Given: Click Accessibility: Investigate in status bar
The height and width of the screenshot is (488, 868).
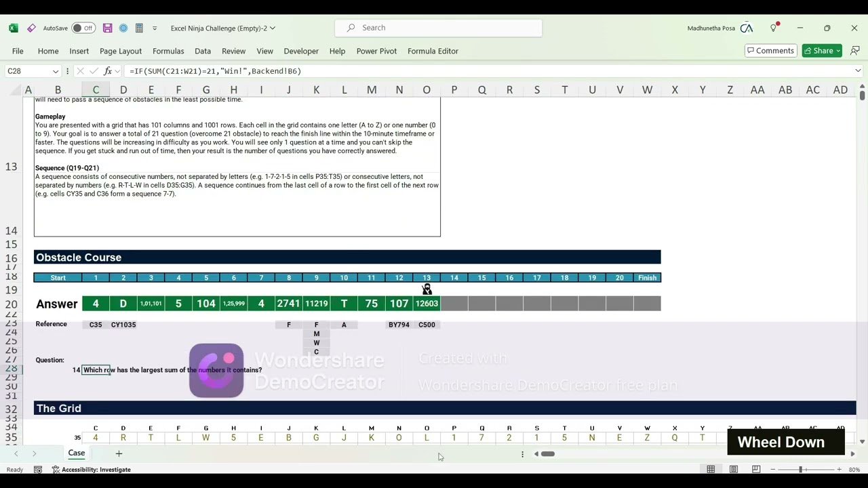Looking at the screenshot, I should tap(92, 470).
